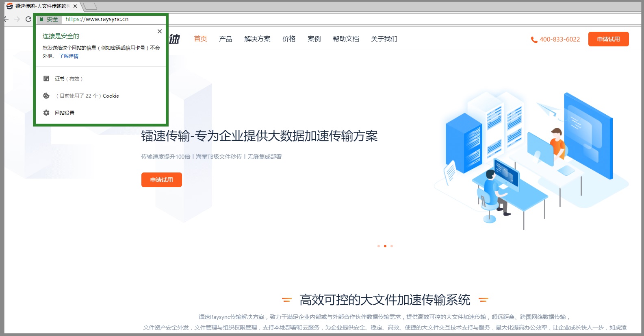Open 解决方案 navigation item
Image resolution: width=644 pixels, height=336 pixels.
click(x=257, y=39)
